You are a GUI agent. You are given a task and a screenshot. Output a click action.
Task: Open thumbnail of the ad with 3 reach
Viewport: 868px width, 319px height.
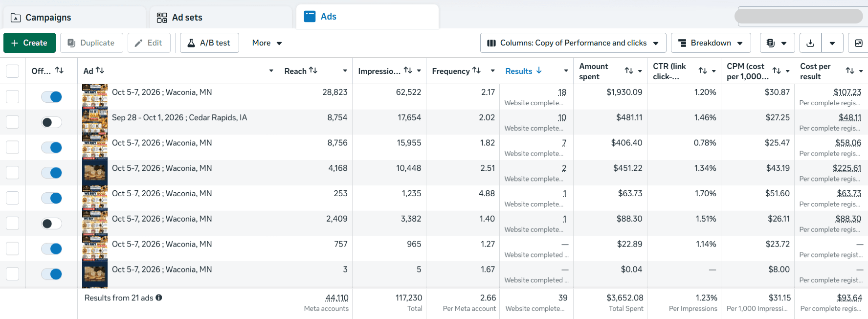[x=95, y=274]
